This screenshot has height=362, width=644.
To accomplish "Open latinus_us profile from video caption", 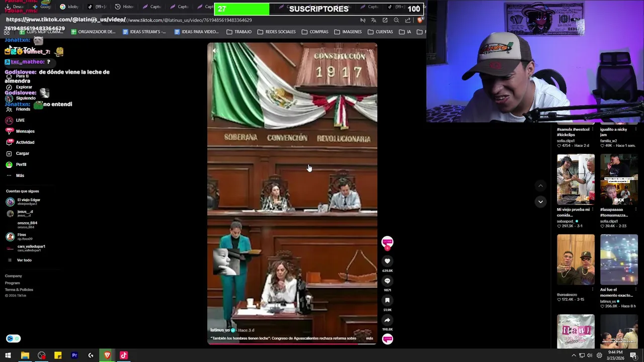I will pyautogui.click(x=220, y=330).
